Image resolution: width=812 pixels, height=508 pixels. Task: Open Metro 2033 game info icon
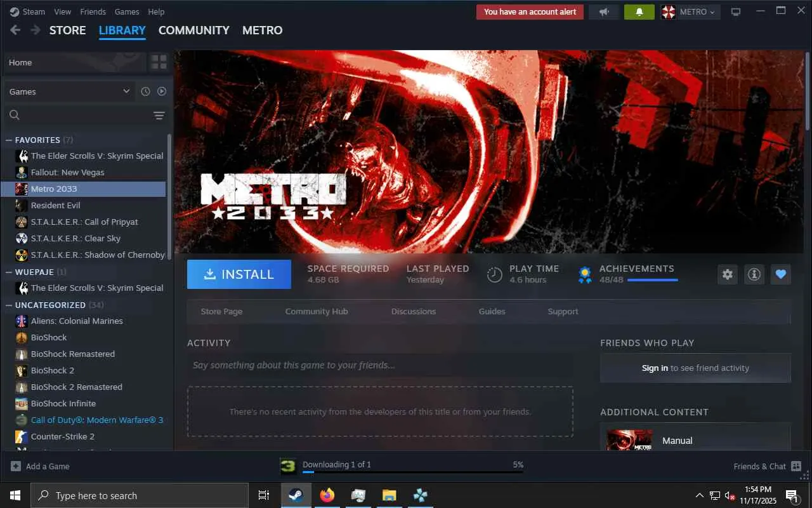(754, 274)
